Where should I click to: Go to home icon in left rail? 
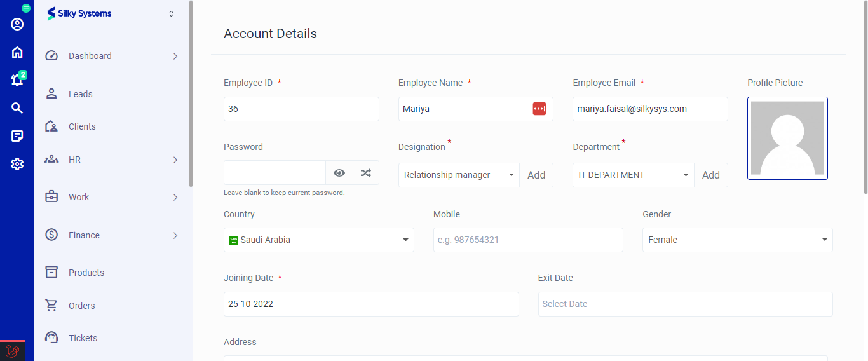click(17, 52)
